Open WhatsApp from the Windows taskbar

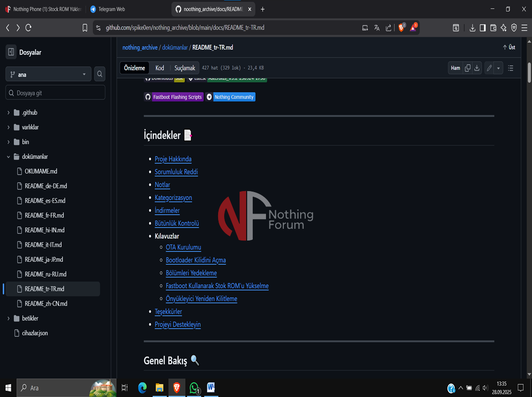[194, 388]
